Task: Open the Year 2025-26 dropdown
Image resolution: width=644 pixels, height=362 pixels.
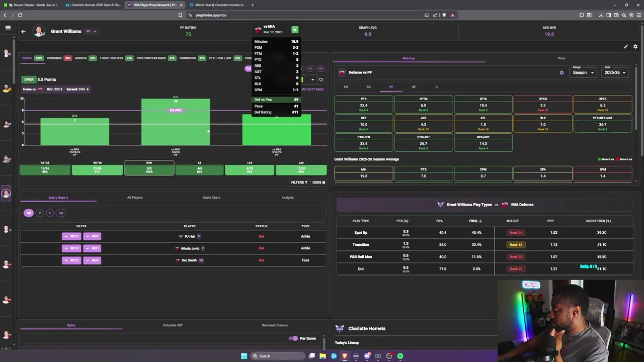Action: pyautogui.click(x=615, y=72)
